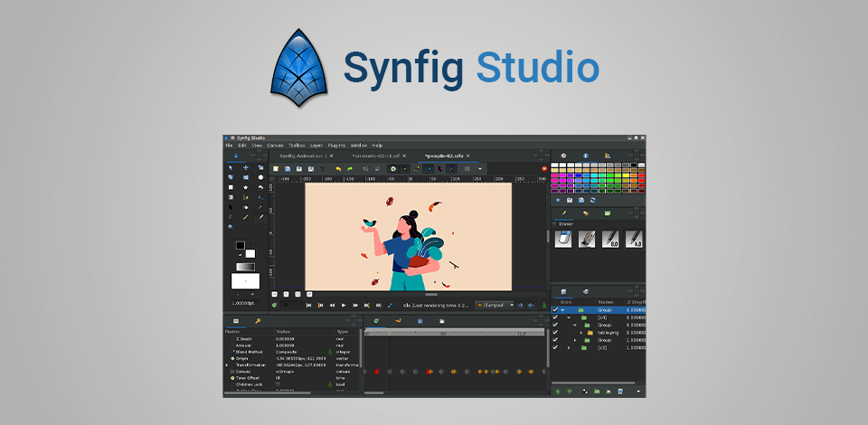
Task: Toggle visibility checkbox of table.png layer
Action: [556, 333]
